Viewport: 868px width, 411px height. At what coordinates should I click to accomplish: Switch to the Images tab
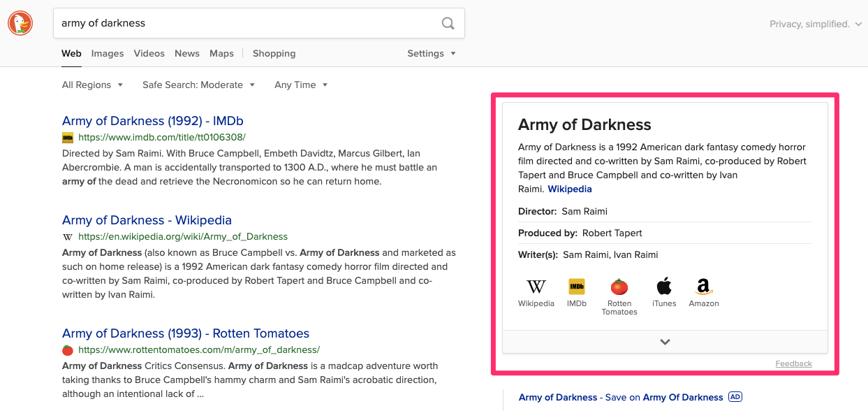tap(108, 54)
